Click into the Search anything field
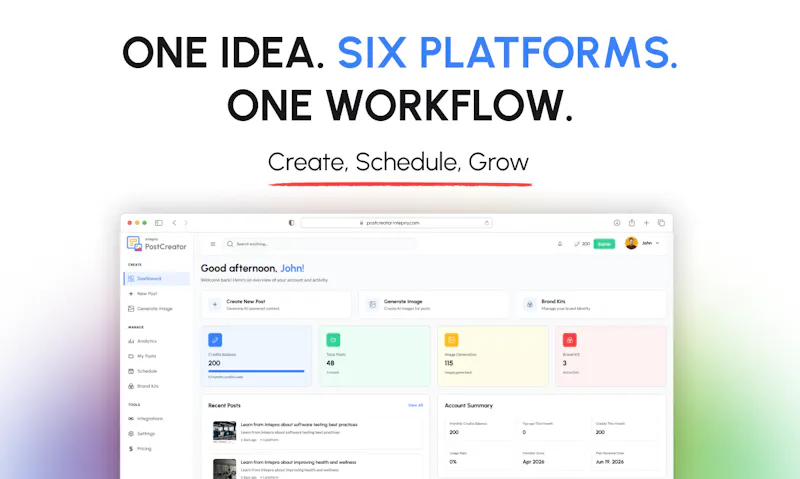Screen dimensions: 800x479 point(320,244)
